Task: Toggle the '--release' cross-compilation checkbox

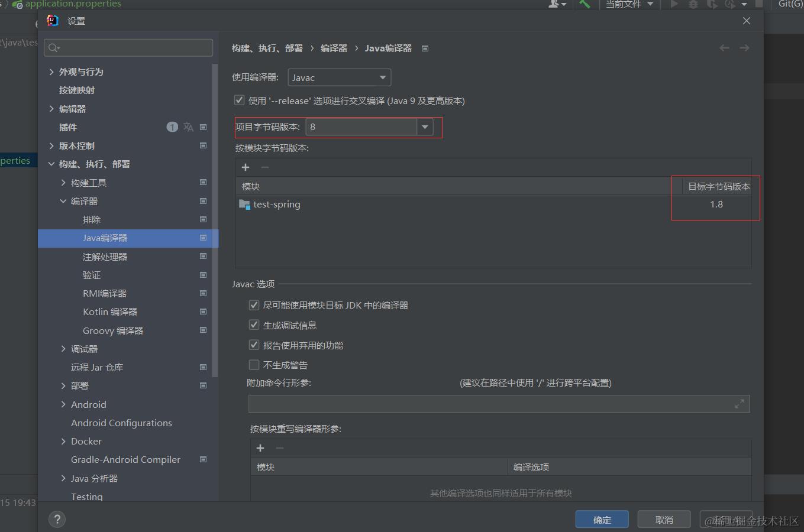Action: 239,100
